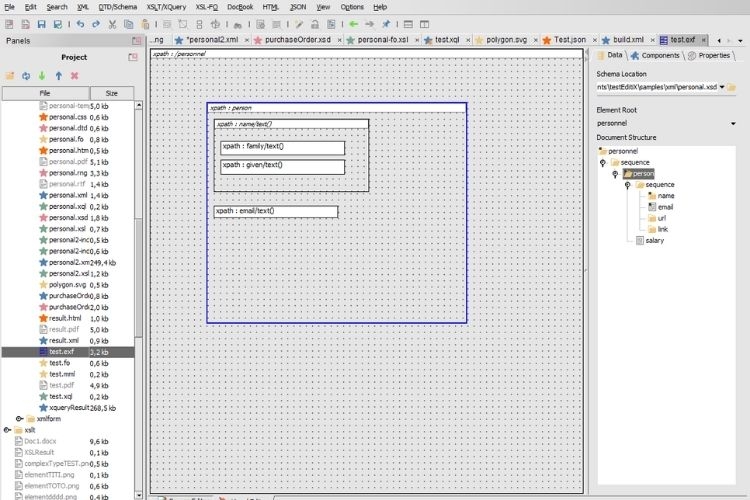Click the Project list scroll-up arrow
Viewport: 750px width, 500px height.
tap(139, 105)
